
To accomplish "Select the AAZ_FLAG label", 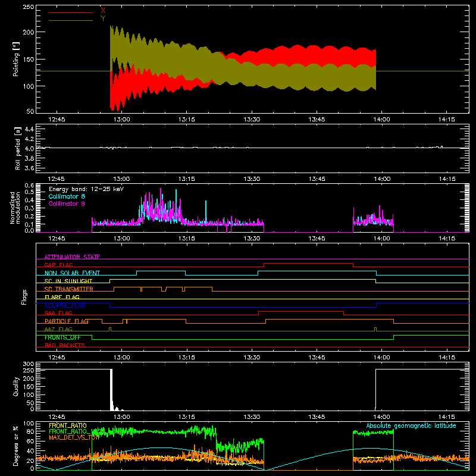I will tap(58, 329).
